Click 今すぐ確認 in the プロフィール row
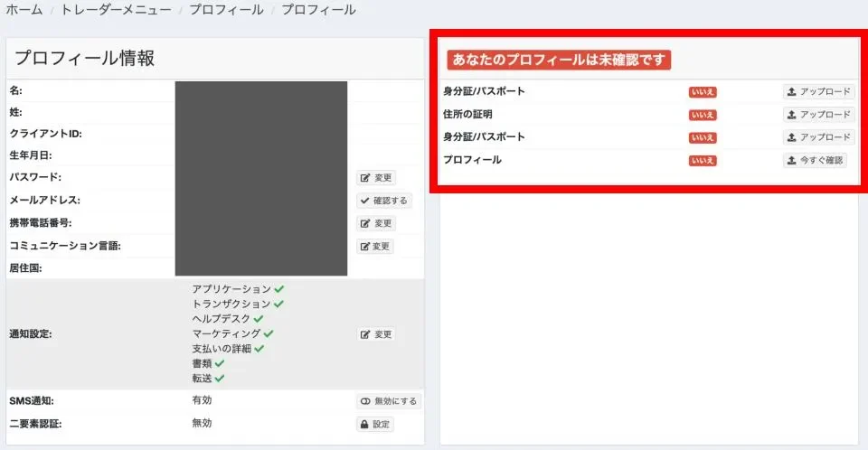 815,160
